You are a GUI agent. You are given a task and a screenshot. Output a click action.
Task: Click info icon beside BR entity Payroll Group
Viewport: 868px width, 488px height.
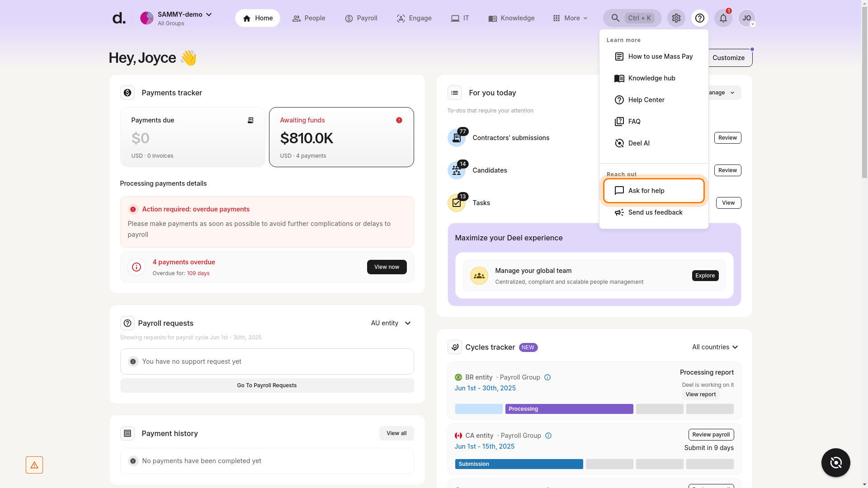tap(547, 377)
